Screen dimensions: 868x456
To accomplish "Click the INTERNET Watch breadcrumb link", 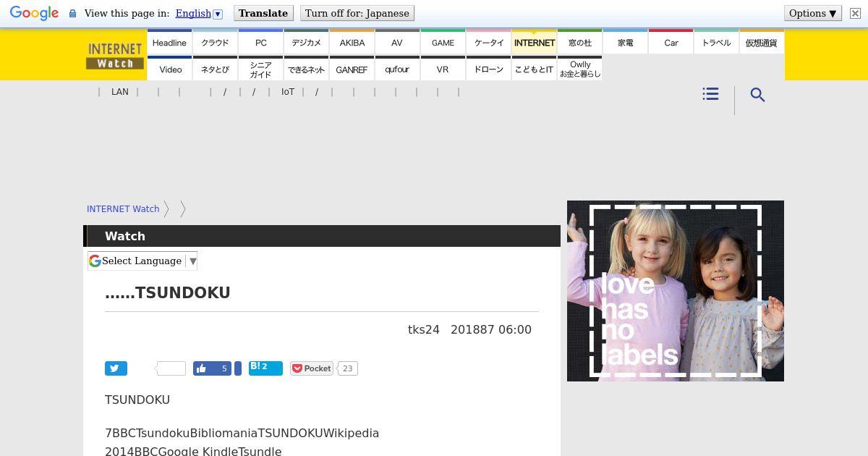I will click(123, 208).
